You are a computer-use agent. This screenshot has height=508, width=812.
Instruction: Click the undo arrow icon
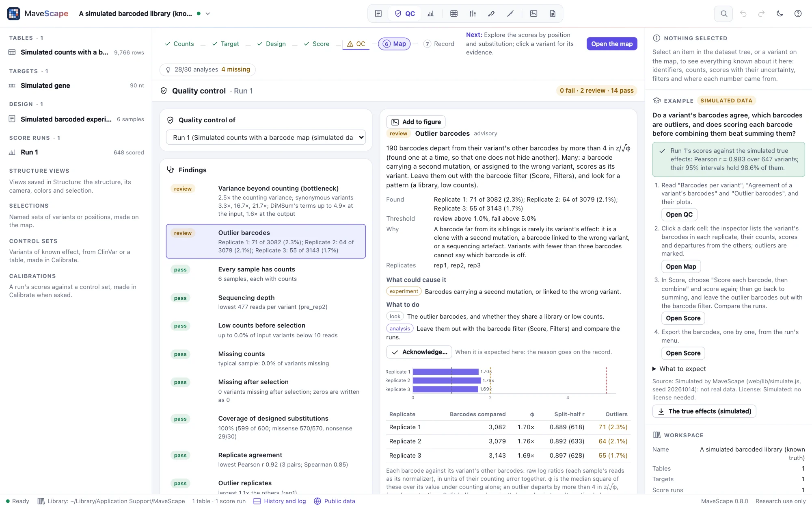click(743, 13)
